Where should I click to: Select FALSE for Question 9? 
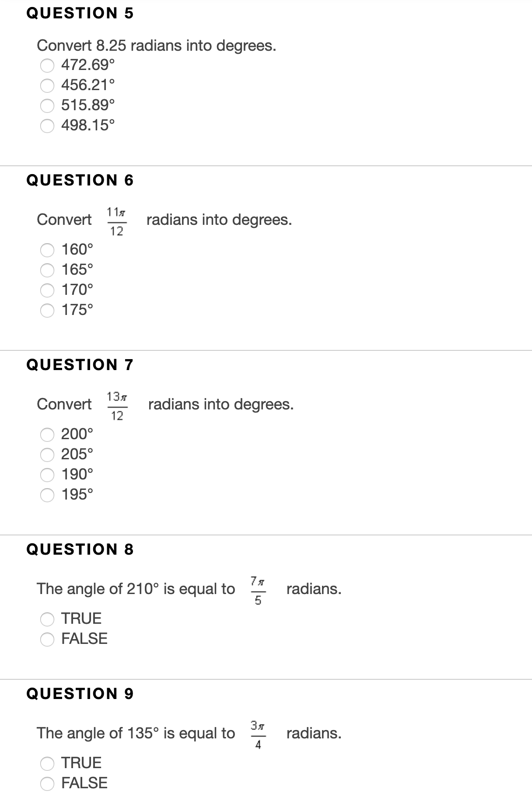point(47,783)
